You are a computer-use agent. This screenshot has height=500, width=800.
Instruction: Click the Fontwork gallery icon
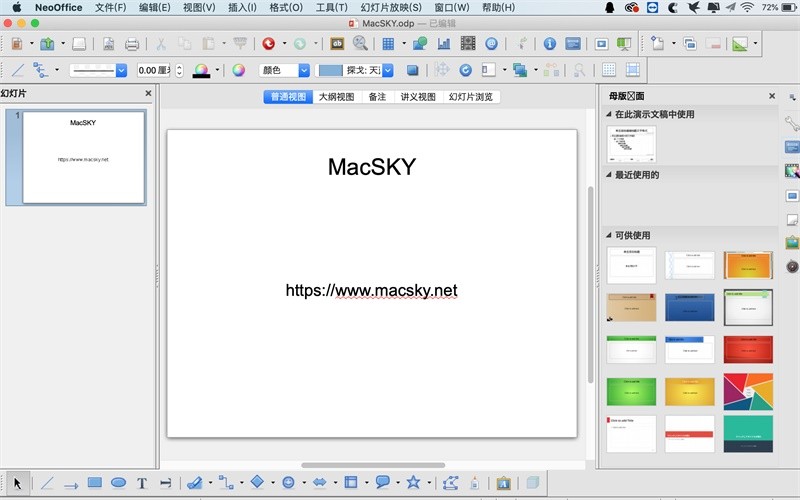(503, 483)
